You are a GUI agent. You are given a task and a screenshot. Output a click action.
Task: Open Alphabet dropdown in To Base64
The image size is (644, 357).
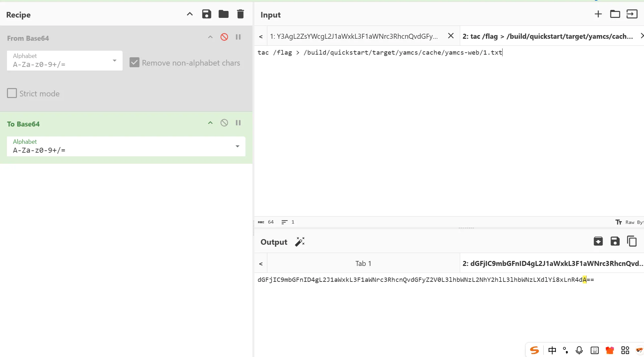(126, 146)
